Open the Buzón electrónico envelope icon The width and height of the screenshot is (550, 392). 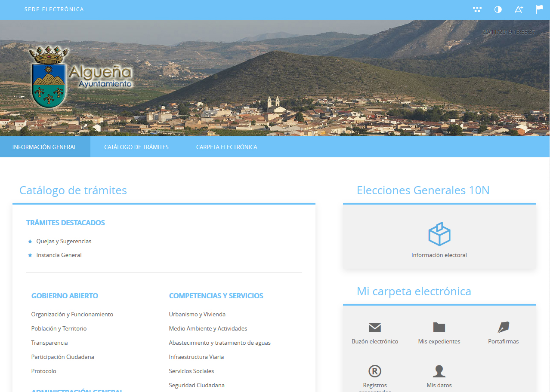(x=375, y=328)
